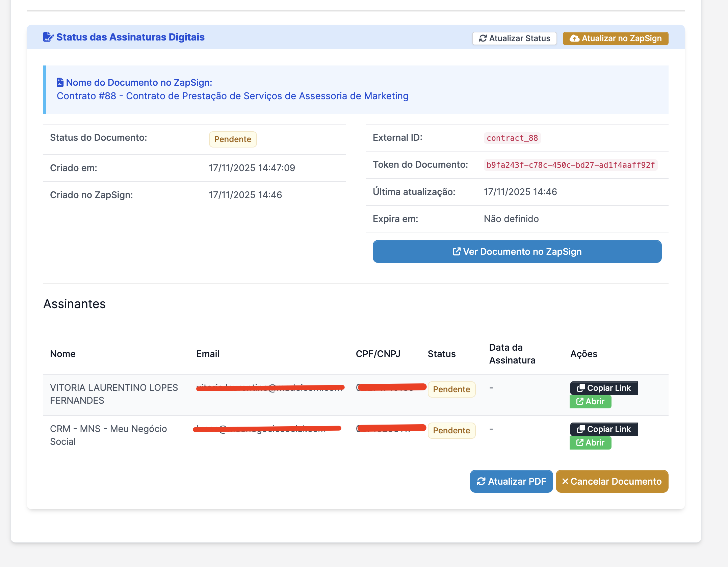Open the document via Ver Documento no ZapSign
Screen dimensions: 728x567
click(517, 251)
